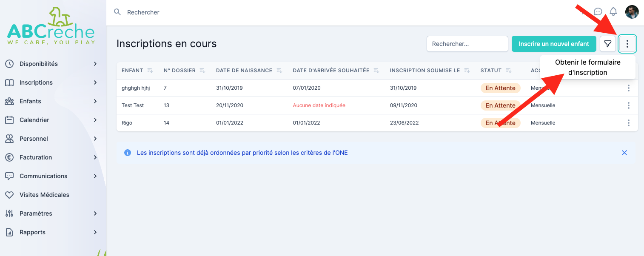Click the ABCreche logo
The image size is (644, 256).
51,26
